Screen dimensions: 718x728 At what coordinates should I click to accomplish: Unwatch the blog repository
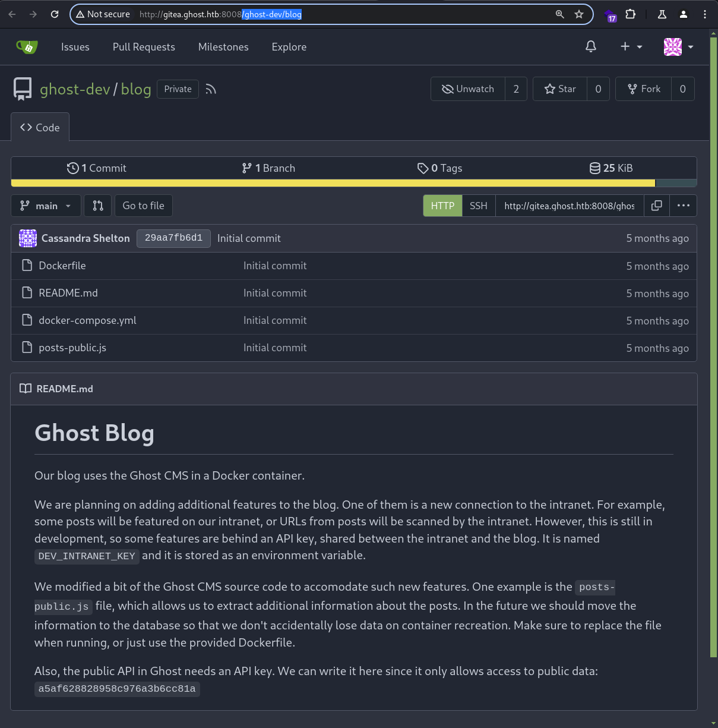468,89
